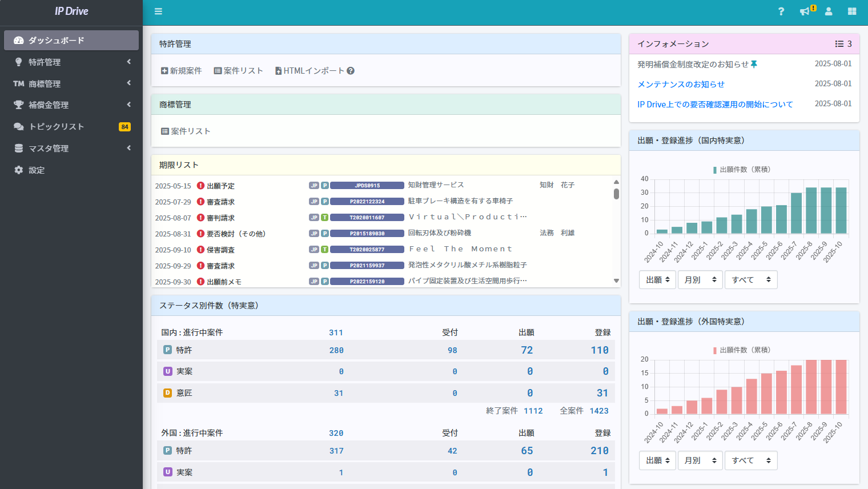The image size is (868, 489).
Task: Click alert icon on 2025-05-15 出願予定 row
Action: coord(200,186)
